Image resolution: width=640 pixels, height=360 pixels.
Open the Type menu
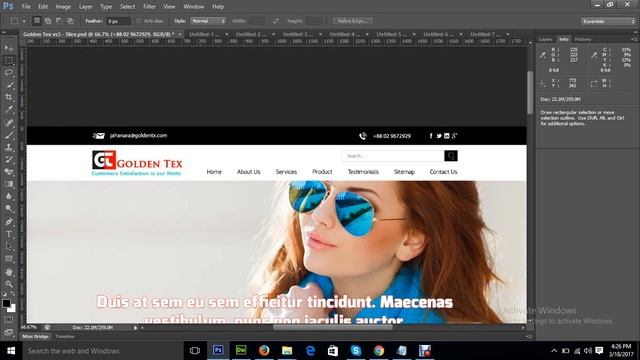point(106,7)
